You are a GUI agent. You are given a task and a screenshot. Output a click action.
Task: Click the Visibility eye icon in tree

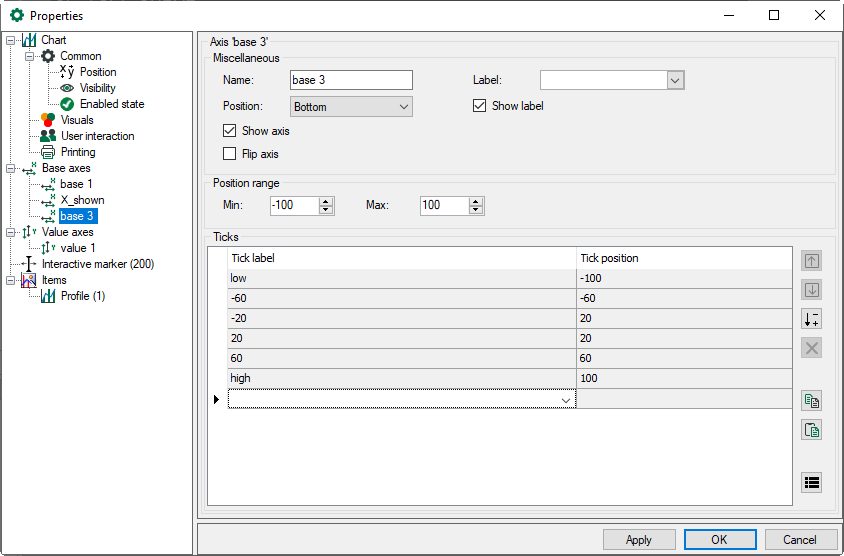68,88
